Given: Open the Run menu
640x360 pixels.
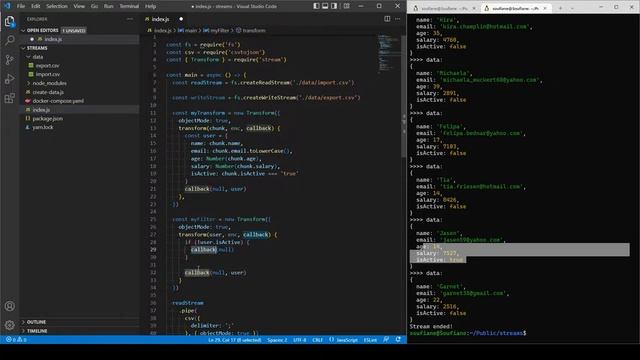Looking at the screenshot, I should tap(109, 6).
